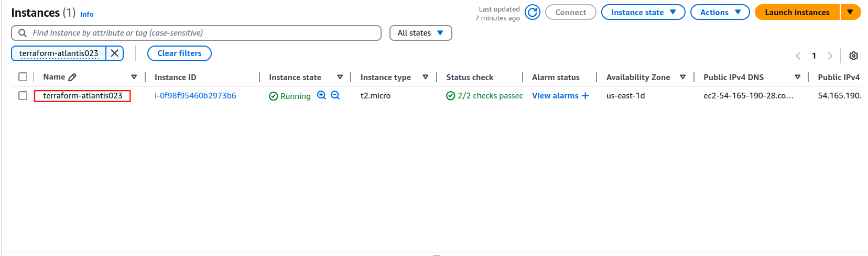Click the terraform-atlantis023 filter tag
This screenshot has width=868, height=256.
pos(59,53)
